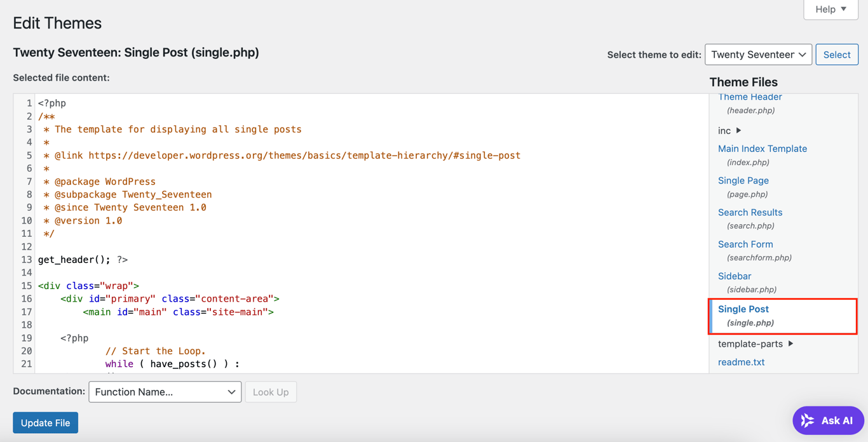The height and width of the screenshot is (442, 868).
Task: Open the Function Name documentation dropdown
Action: [x=165, y=392]
